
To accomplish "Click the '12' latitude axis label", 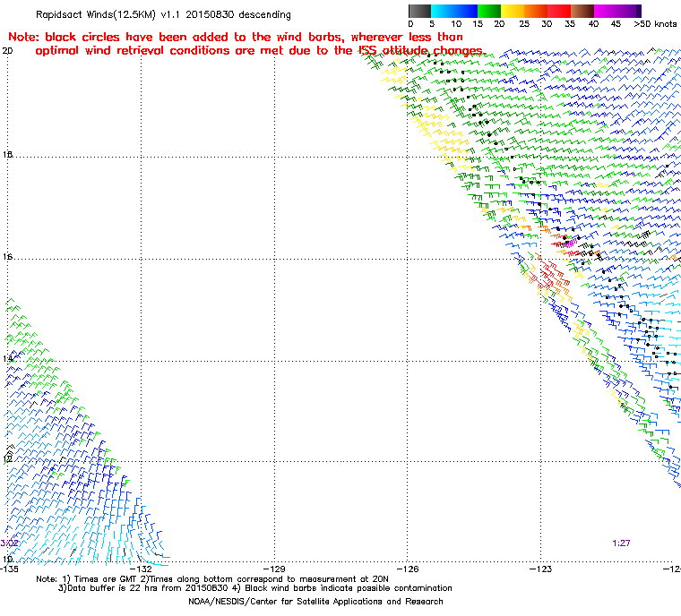I will click(7, 458).
